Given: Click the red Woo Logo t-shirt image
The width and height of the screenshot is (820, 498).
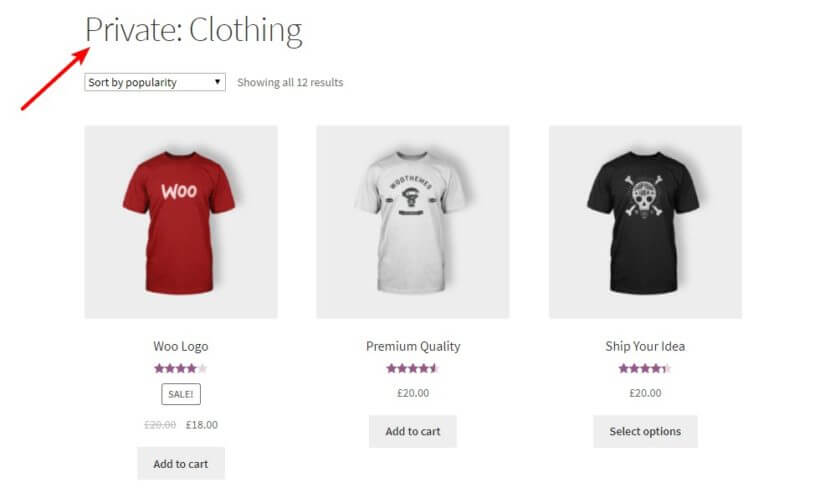Looking at the screenshot, I should pyautogui.click(x=181, y=222).
